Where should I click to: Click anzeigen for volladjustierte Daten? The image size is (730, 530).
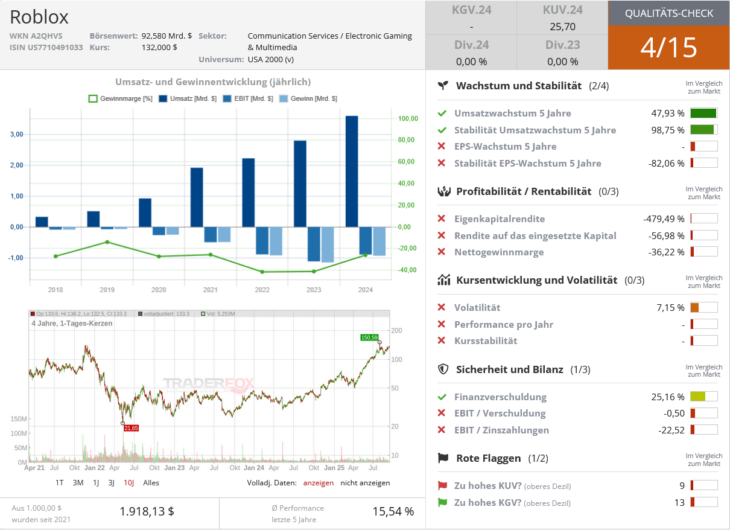(318, 483)
